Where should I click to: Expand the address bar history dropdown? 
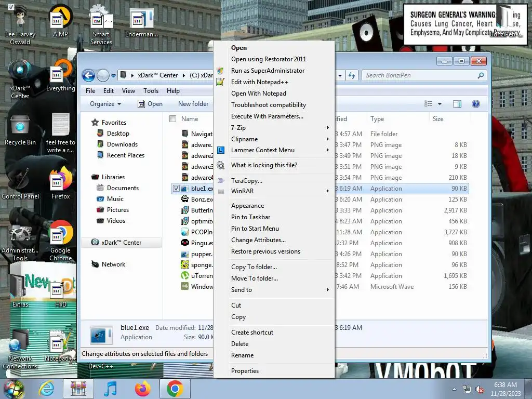coord(340,75)
